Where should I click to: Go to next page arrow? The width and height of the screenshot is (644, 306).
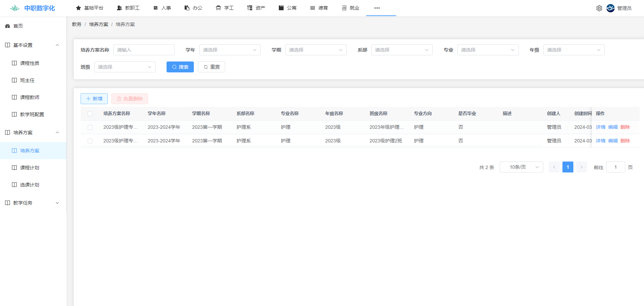click(581, 167)
